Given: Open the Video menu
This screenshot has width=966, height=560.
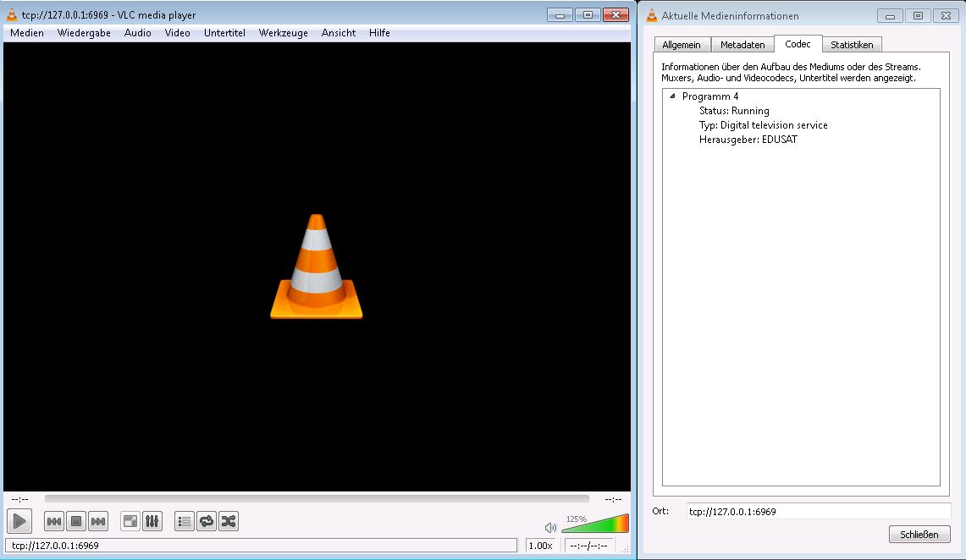Looking at the screenshot, I should (178, 33).
